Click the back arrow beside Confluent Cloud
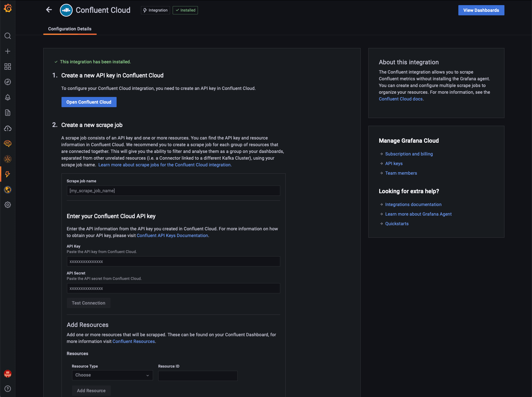This screenshot has height=397, width=532. tap(49, 10)
